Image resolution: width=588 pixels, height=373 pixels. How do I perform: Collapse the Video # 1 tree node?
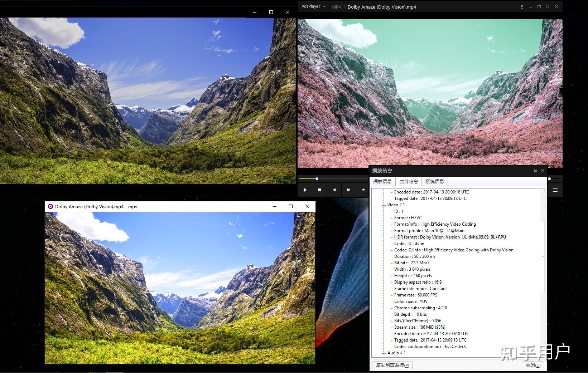(383, 205)
